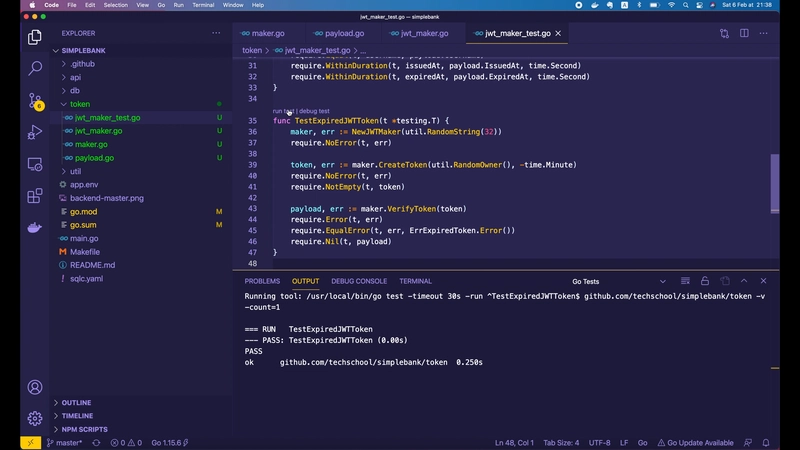Open the Source Control view
The height and width of the screenshot is (450, 800).
pos(35,100)
